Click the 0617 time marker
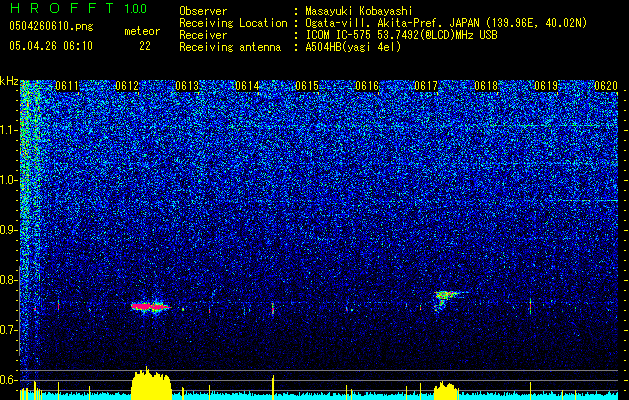 [x=426, y=86]
